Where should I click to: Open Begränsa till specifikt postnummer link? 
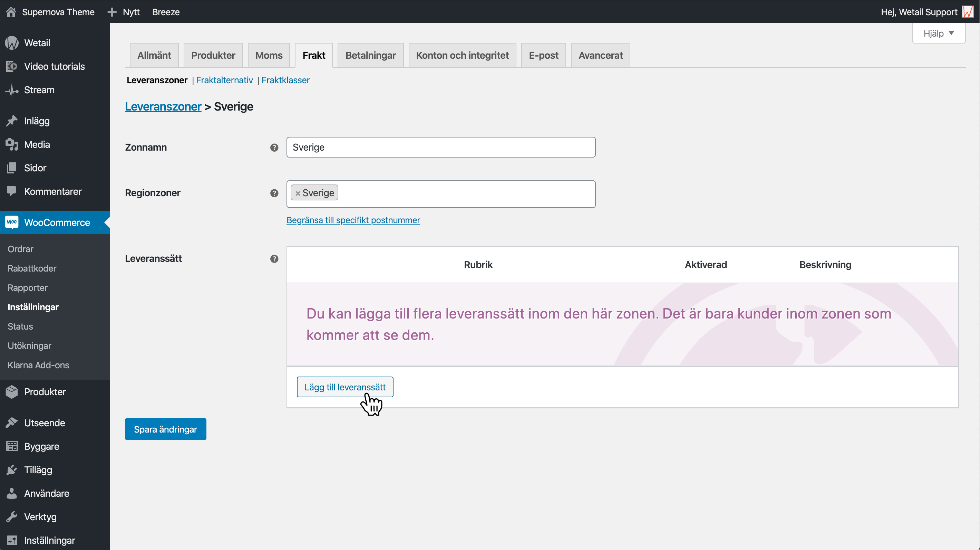tap(353, 220)
